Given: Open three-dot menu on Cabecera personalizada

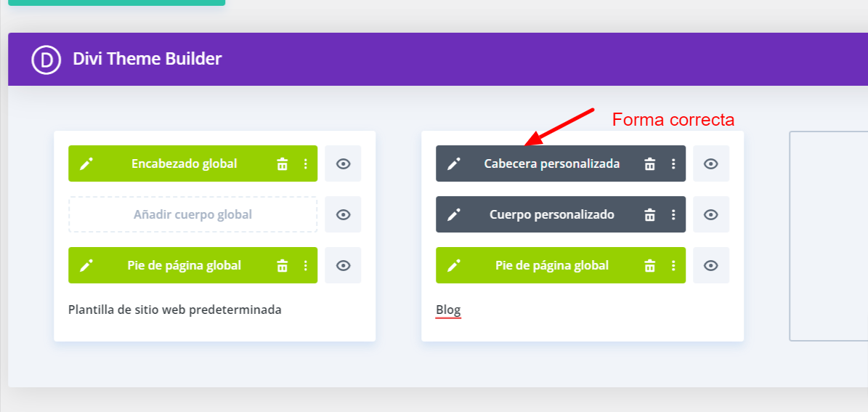Looking at the screenshot, I should (x=673, y=163).
